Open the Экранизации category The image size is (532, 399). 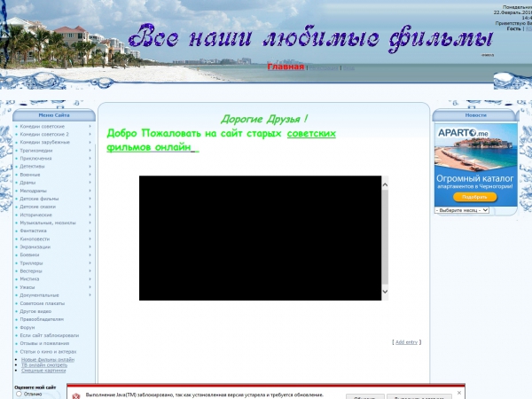pyautogui.click(x=35, y=247)
